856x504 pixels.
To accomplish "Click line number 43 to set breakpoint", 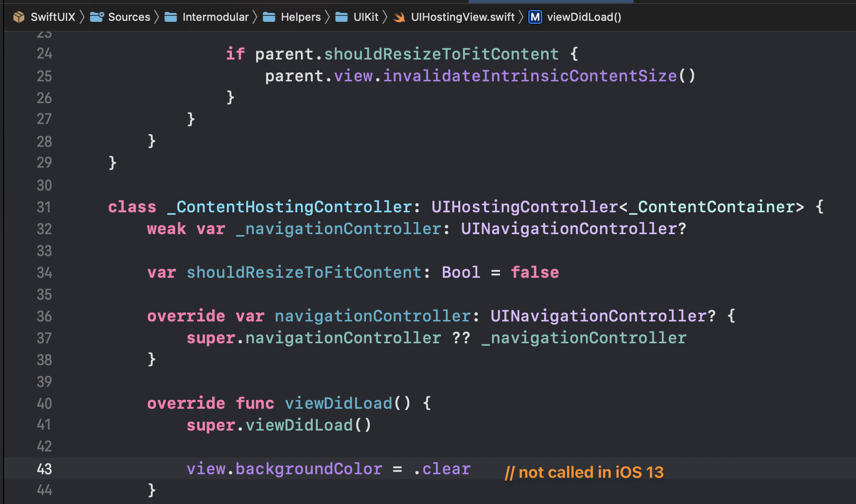I will click(x=44, y=469).
